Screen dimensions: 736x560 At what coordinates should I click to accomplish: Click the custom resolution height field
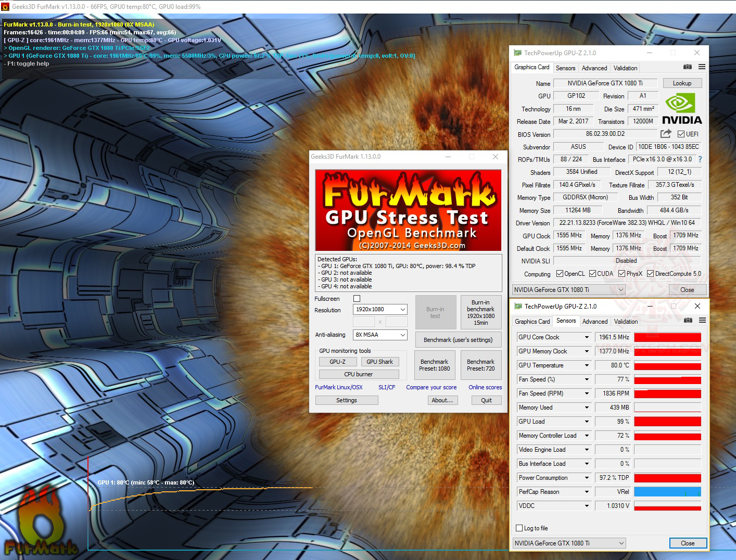397,322
